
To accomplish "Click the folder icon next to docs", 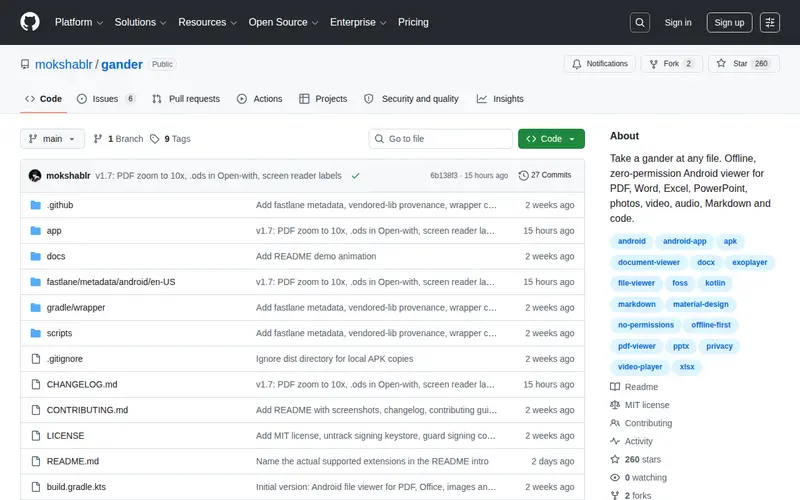I will click(35, 256).
